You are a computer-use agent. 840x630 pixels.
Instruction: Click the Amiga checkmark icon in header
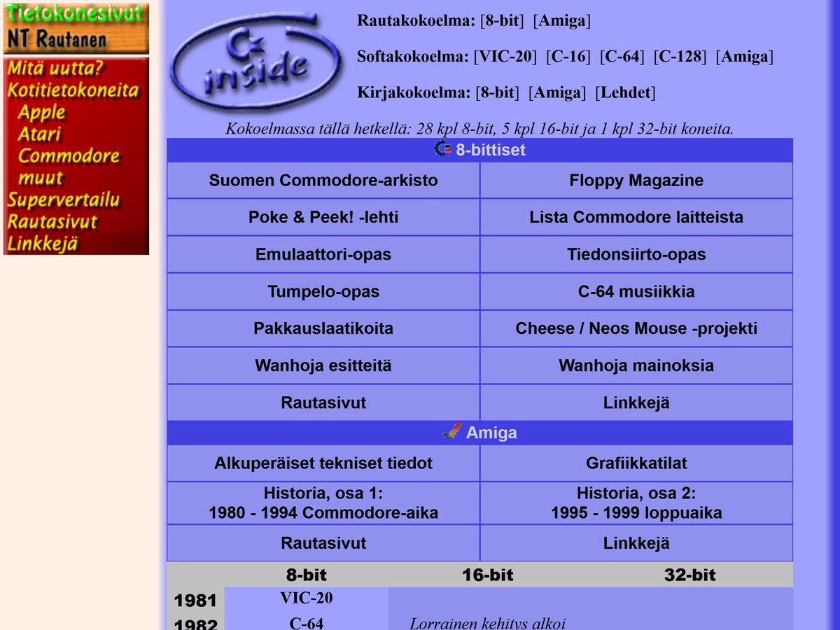click(453, 432)
